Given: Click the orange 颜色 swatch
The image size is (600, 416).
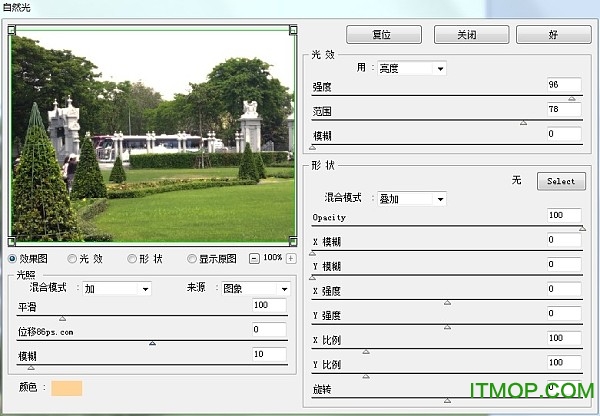Looking at the screenshot, I should coord(66,388).
